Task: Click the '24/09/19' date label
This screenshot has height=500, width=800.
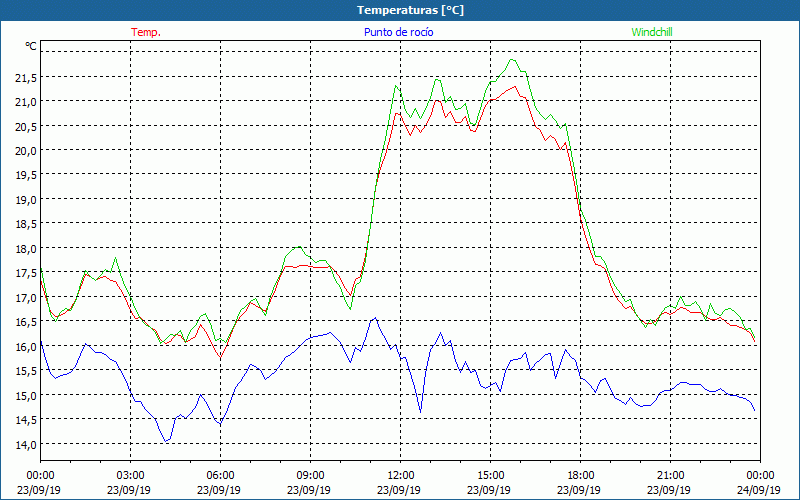Action: (759, 490)
